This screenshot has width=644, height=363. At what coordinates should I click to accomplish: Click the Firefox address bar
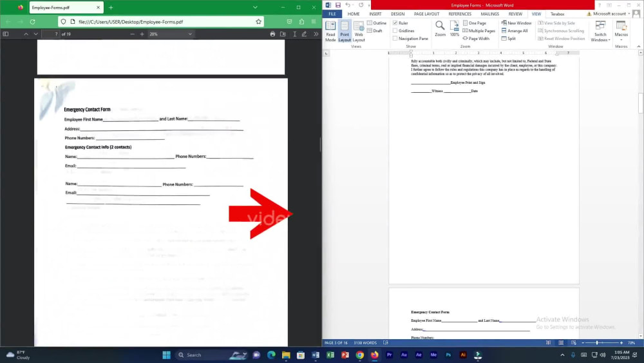162,22
